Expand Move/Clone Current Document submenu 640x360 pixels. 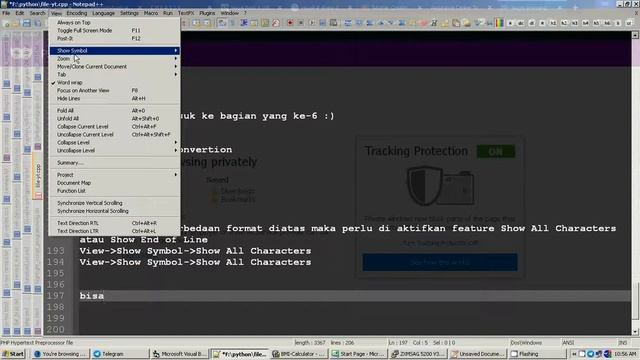click(x=114, y=67)
